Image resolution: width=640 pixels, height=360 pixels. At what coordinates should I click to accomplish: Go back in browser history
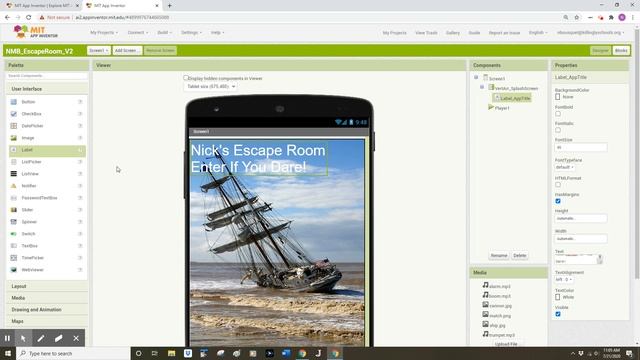click(7, 18)
